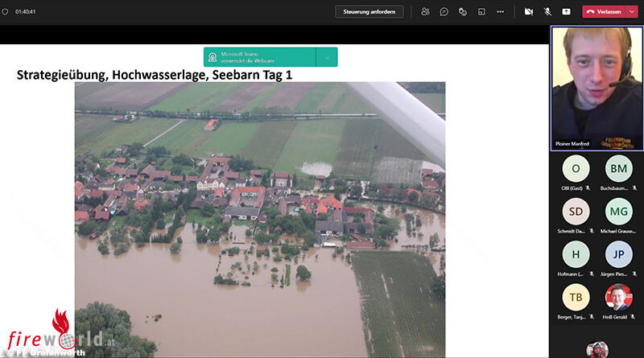Select participant avatar SD Schmidt

click(x=576, y=212)
